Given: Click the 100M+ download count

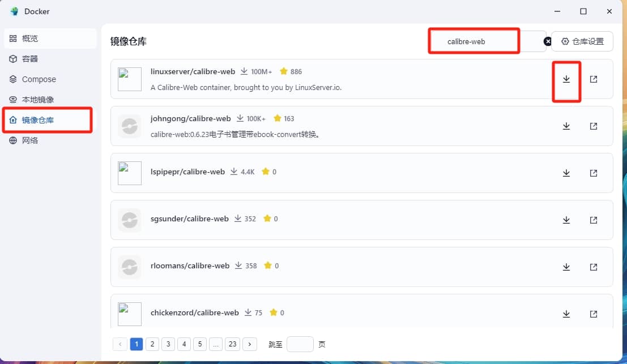Looking at the screenshot, I should point(262,71).
